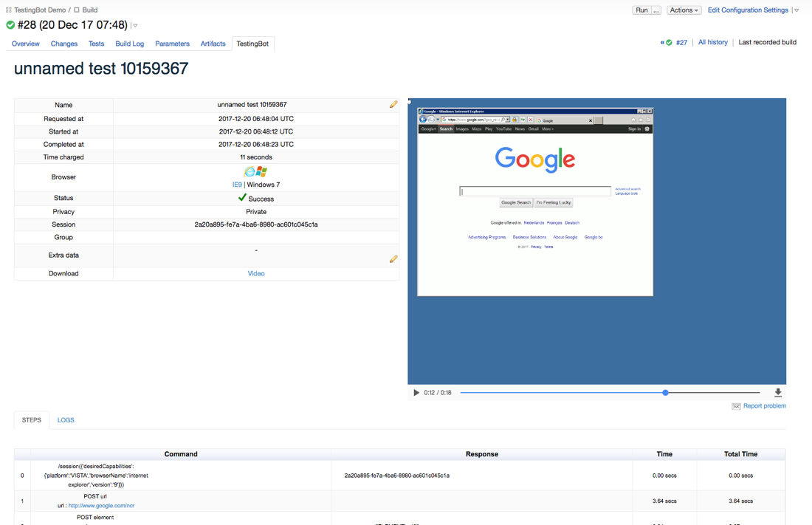Click the pencil icon in the Extra data row

pyautogui.click(x=393, y=258)
